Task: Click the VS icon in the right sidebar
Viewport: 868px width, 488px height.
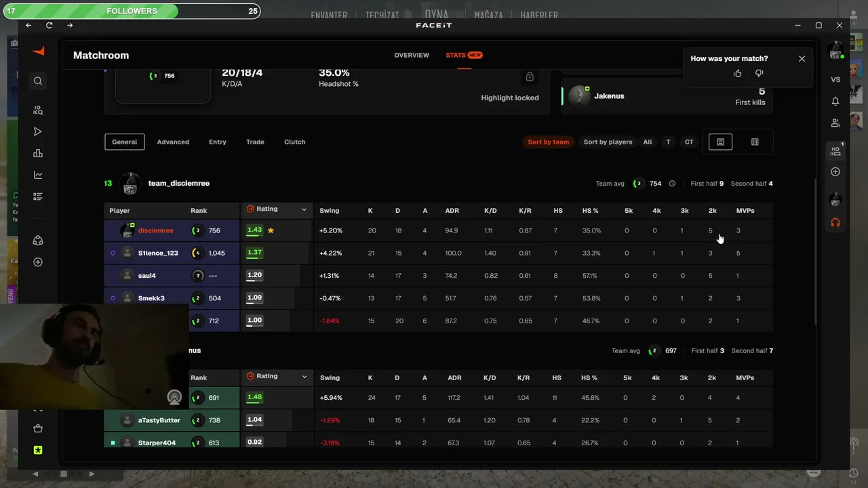Action: tap(835, 79)
